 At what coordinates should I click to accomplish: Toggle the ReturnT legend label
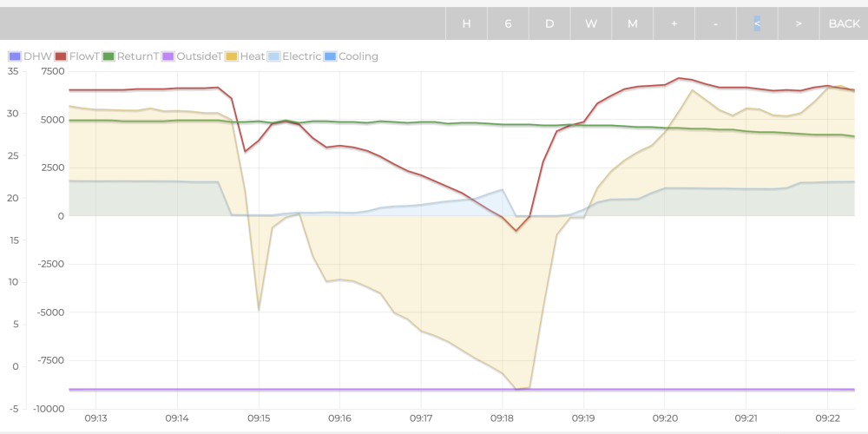point(138,56)
